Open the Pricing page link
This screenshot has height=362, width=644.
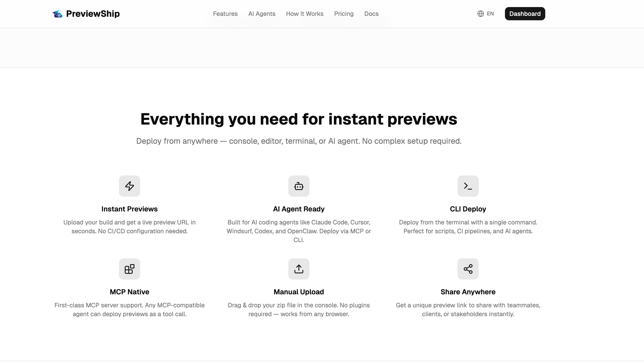tap(344, 14)
